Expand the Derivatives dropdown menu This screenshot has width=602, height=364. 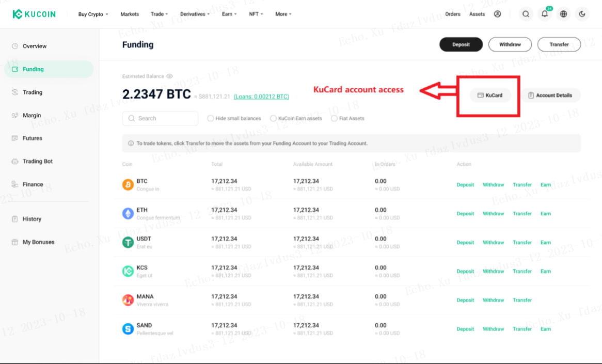tap(195, 14)
